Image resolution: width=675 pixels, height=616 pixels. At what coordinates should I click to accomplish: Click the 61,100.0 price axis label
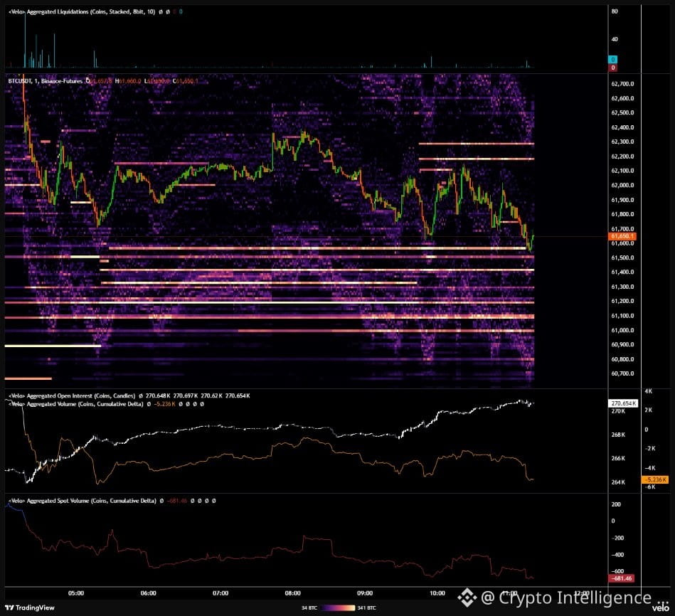pyautogui.click(x=622, y=316)
